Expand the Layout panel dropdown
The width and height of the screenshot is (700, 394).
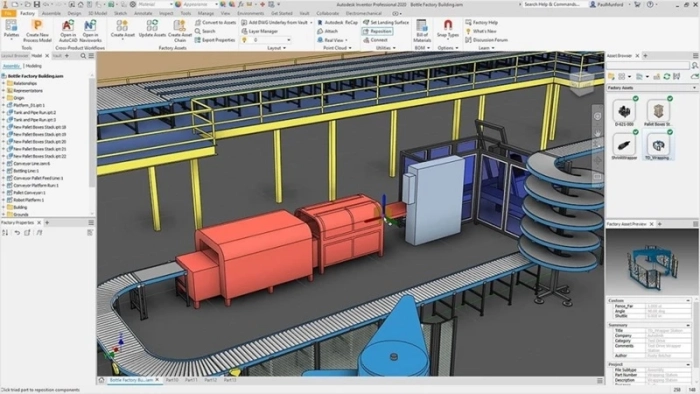click(276, 48)
